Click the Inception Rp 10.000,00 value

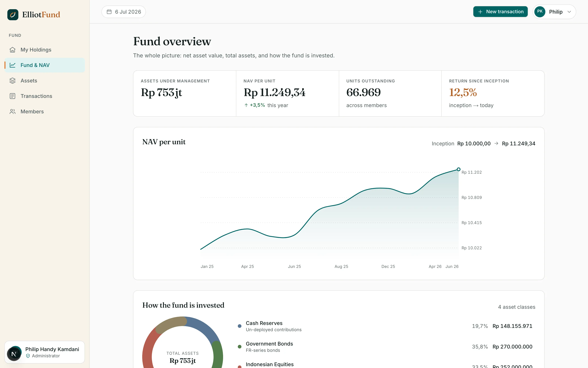point(474,144)
